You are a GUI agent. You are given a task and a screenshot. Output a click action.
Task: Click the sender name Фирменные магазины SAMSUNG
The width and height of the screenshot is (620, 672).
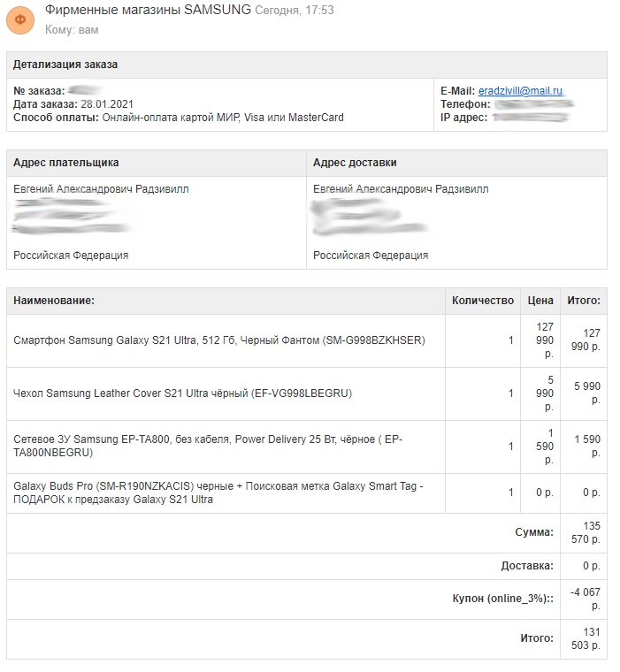148,10
